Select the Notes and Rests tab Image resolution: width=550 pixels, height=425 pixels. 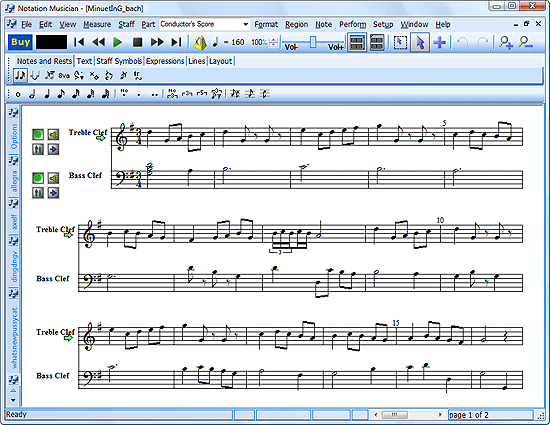44,61
